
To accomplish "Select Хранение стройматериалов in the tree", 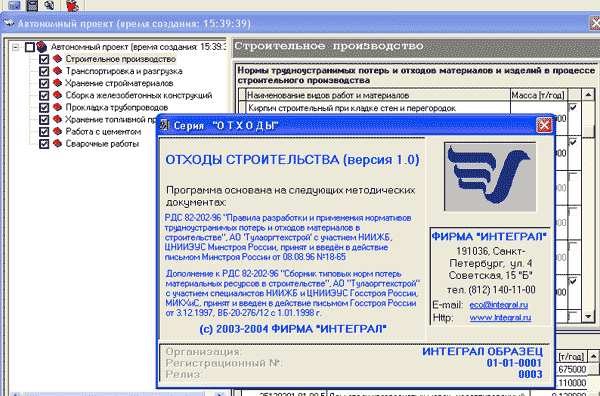I will click(x=119, y=83).
